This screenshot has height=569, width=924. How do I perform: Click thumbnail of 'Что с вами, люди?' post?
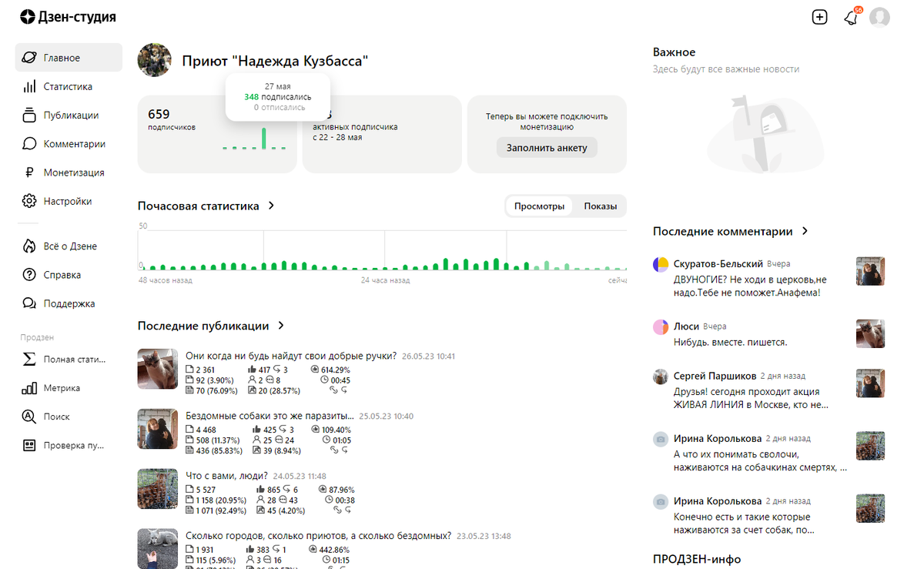[158, 489]
